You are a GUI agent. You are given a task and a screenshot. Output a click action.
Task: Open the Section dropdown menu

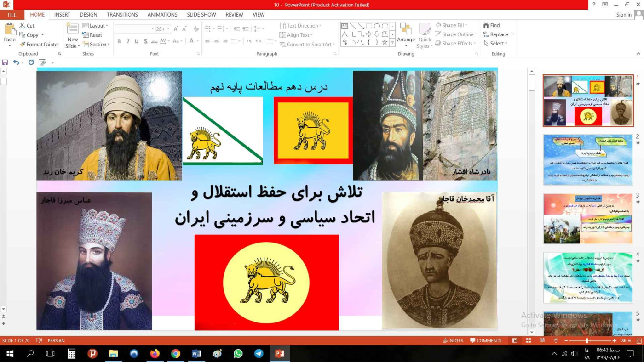tap(96, 45)
